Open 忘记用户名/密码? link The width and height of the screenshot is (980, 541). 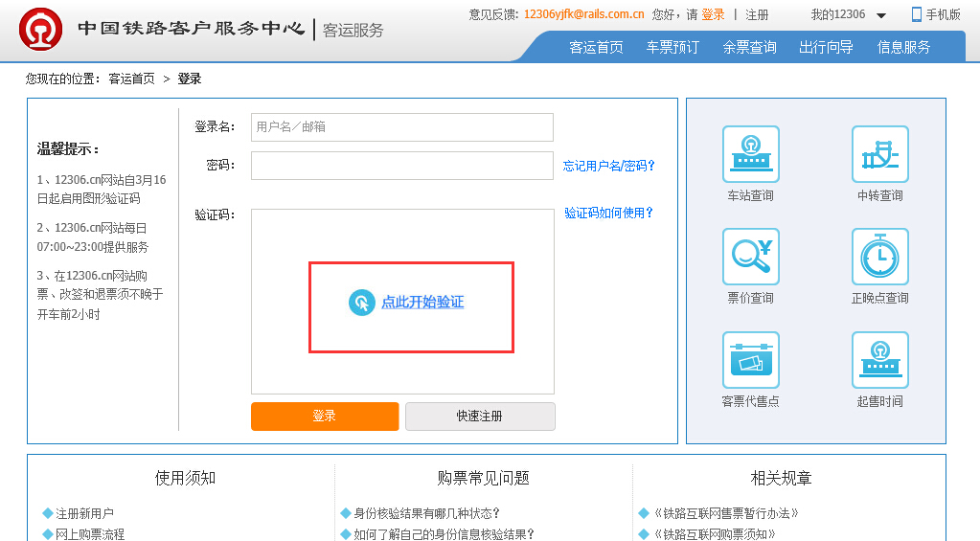[x=608, y=166]
